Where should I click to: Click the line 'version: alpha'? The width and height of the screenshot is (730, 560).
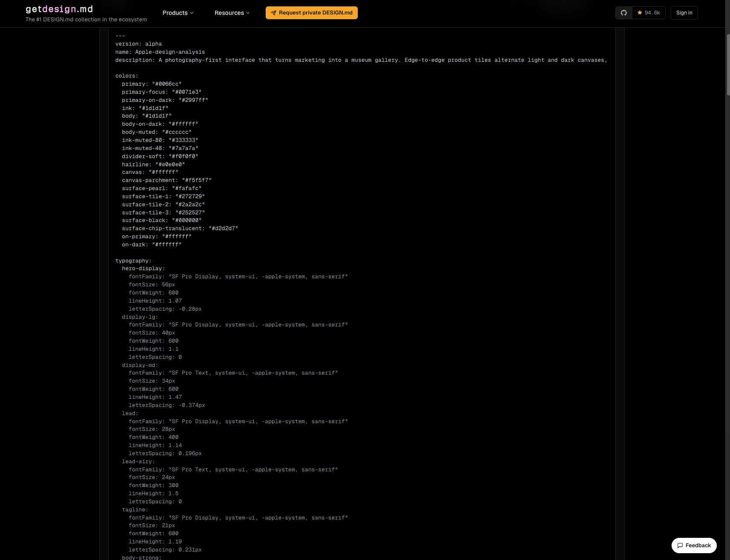click(139, 44)
